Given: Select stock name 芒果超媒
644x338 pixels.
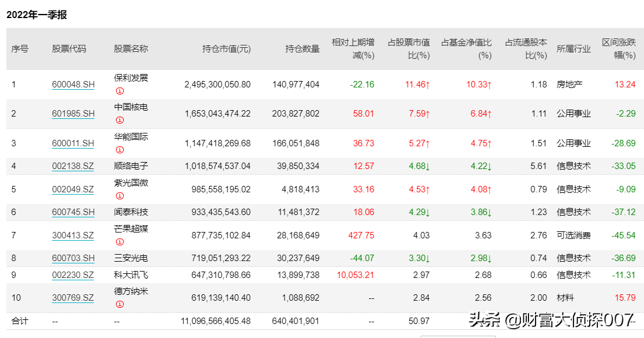Looking at the screenshot, I should pyautogui.click(x=131, y=228).
